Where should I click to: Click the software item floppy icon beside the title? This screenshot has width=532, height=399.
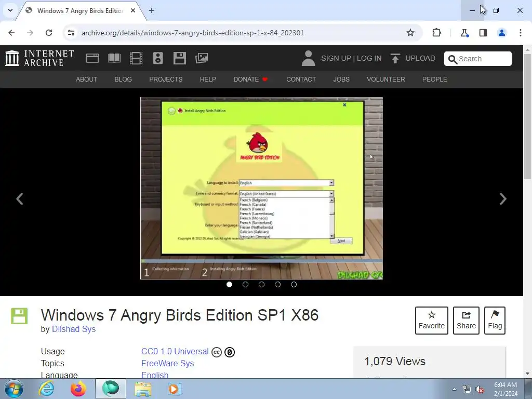pyautogui.click(x=19, y=316)
